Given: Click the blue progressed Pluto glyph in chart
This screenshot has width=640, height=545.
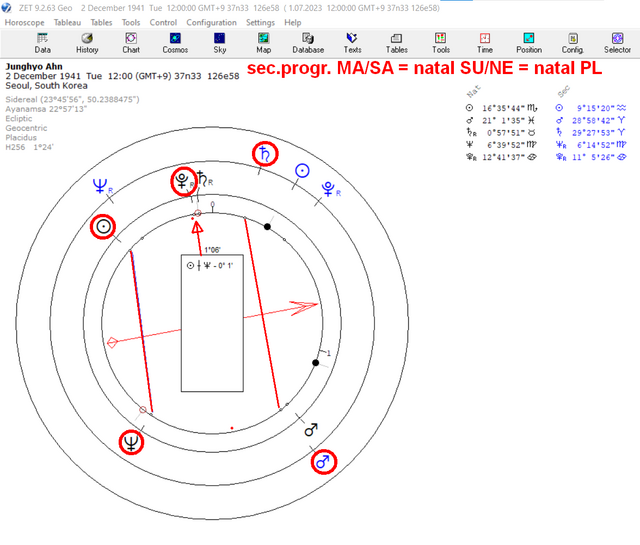Looking at the screenshot, I should [328, 189].
